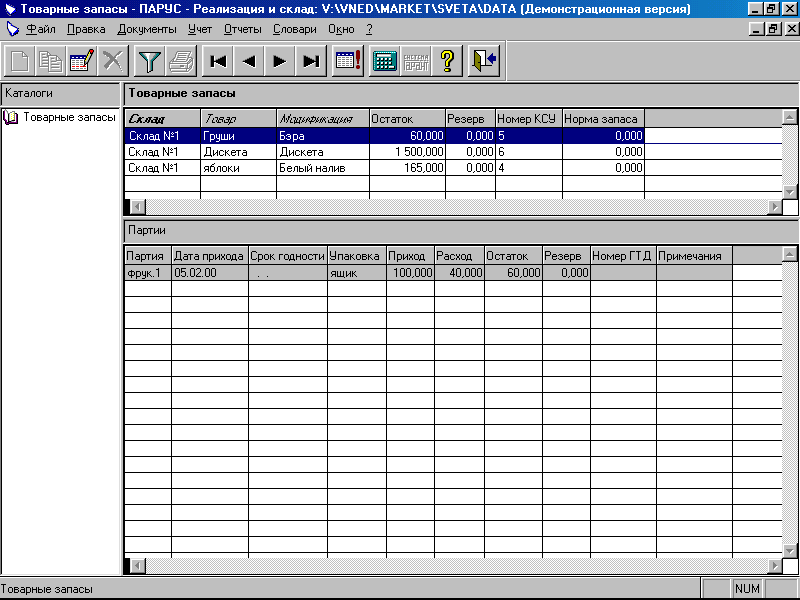Click the Delete (X) toolbar icon
Viewport: 800px width, 600px height.
coord(113,61)
